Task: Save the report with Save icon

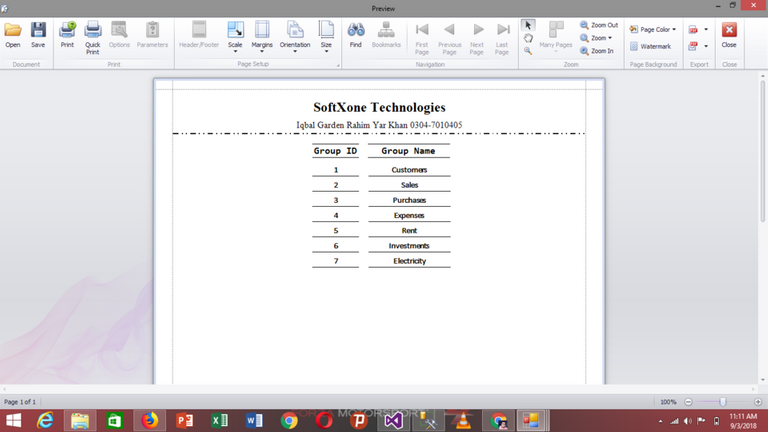Action: click(38, 34)
